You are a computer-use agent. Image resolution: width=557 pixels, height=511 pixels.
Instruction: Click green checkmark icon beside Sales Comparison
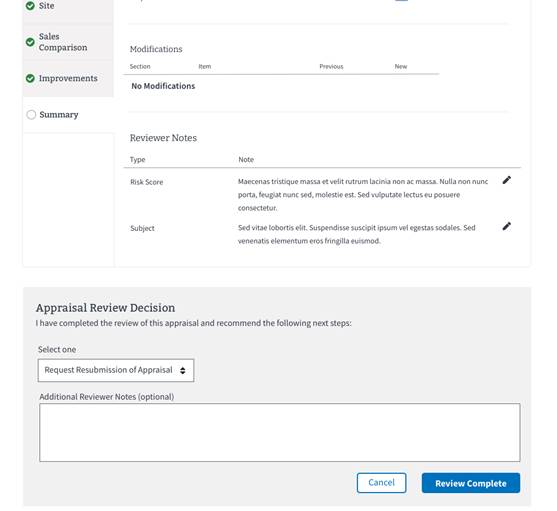[30, 42]
